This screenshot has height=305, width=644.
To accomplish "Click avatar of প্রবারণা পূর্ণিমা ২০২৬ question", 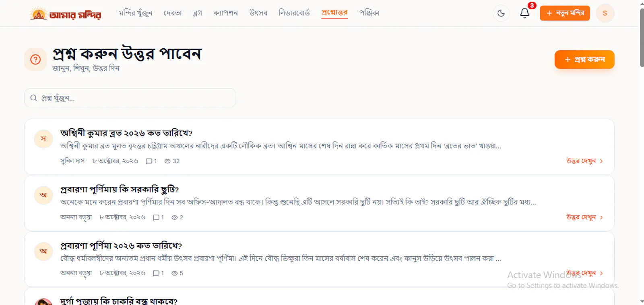I will coord(43,251).
